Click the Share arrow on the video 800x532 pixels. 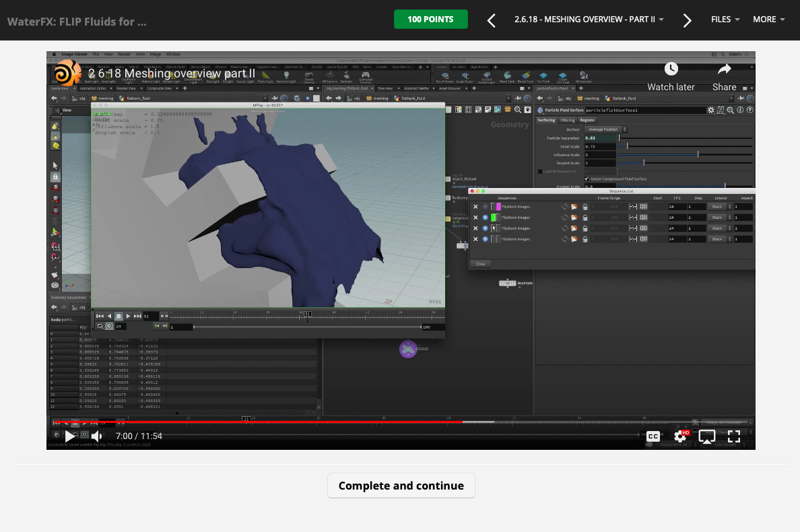tap(724, 77)
